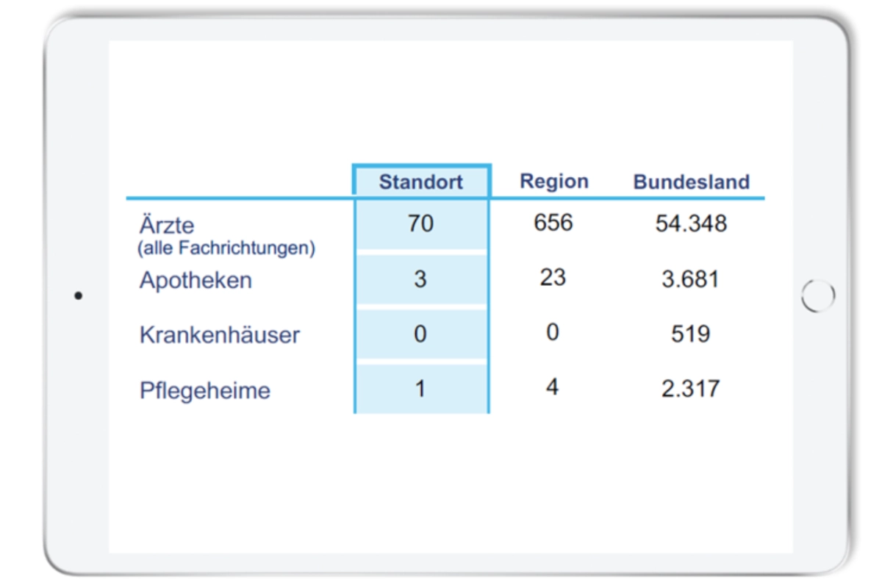Select the Bundesland Krankenhäuser value 519
882x588 pixels.
tap(690, 334)
